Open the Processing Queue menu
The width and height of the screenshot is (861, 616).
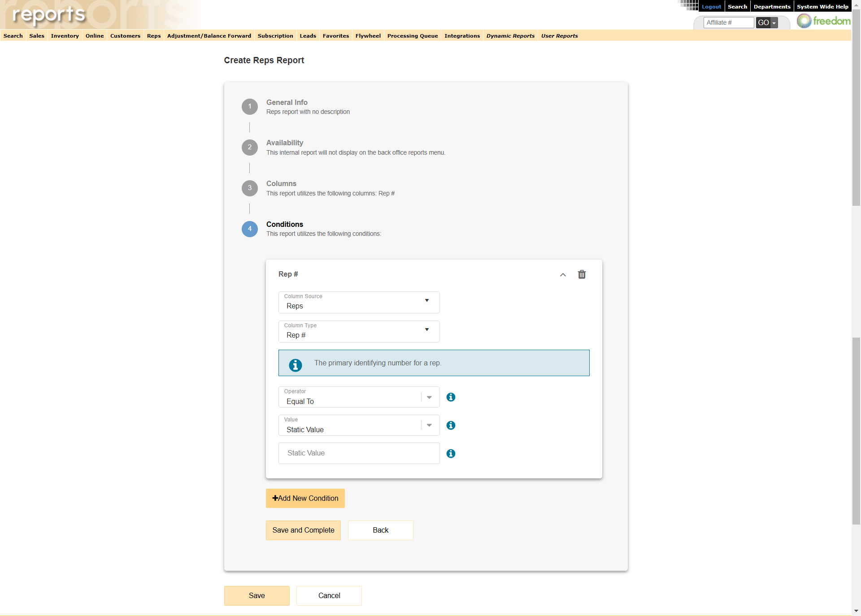tap(412, 36)
